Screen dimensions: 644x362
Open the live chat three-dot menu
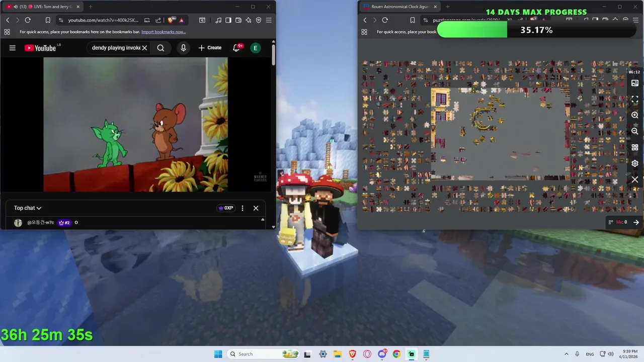(x=243, y=208)
